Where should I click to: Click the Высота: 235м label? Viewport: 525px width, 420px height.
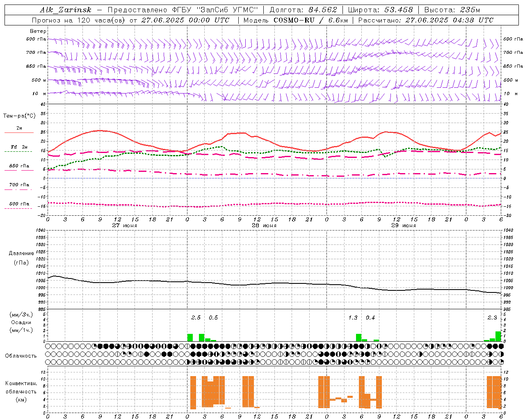(x=452, y=10)
